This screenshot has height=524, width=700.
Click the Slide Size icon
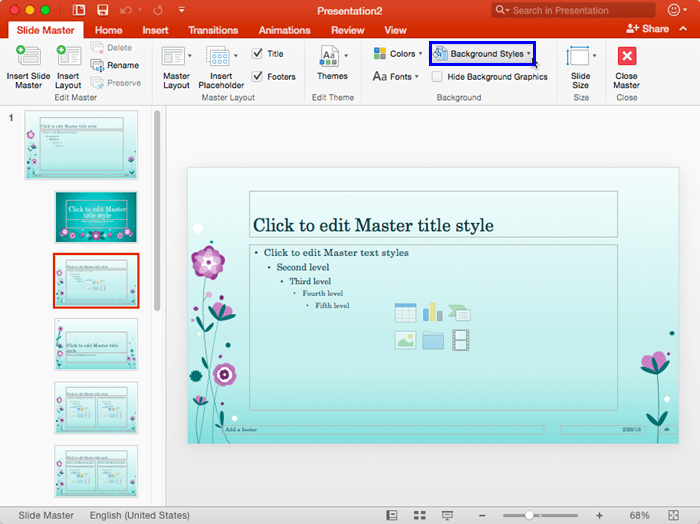578,56
